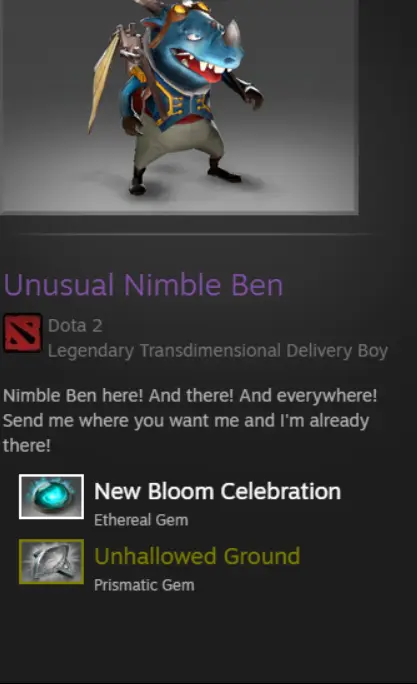Click the courier's yellow wing

point(103,81)
